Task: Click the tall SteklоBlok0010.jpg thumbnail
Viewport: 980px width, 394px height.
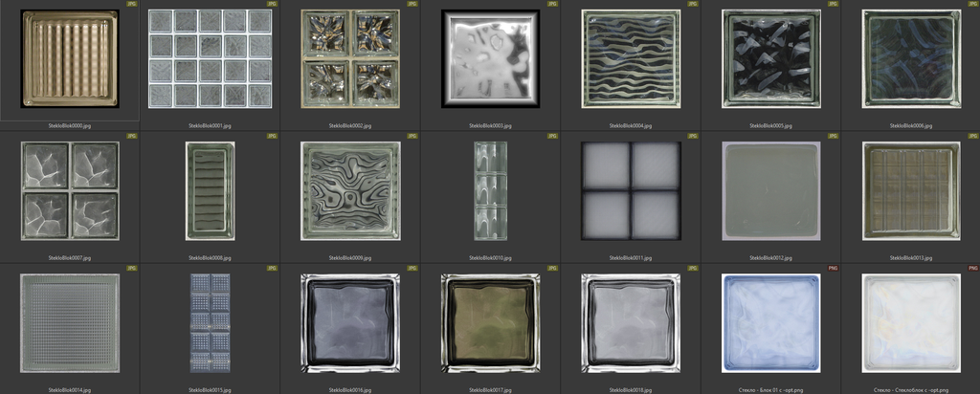Action: pyautogui.click(x=490, y=191)
